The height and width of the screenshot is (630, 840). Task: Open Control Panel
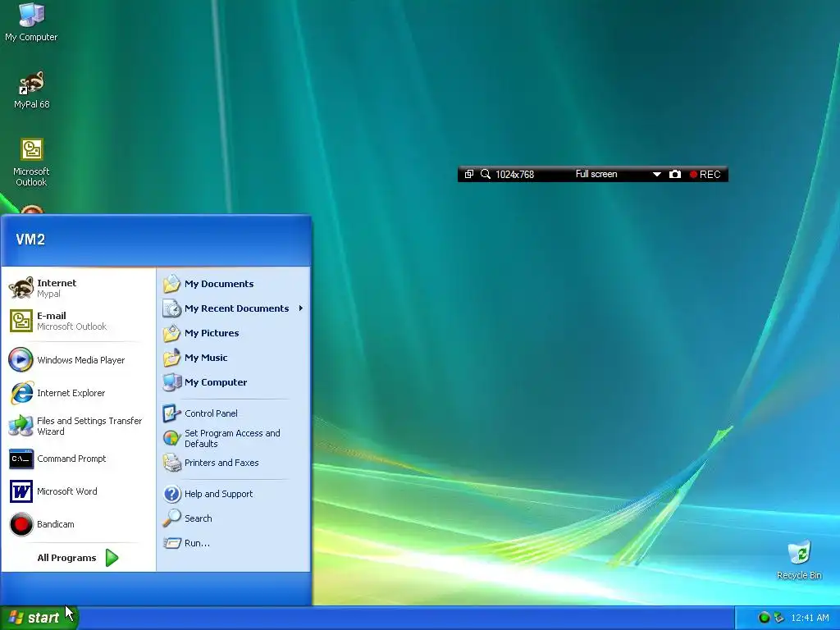click(233, 413)
